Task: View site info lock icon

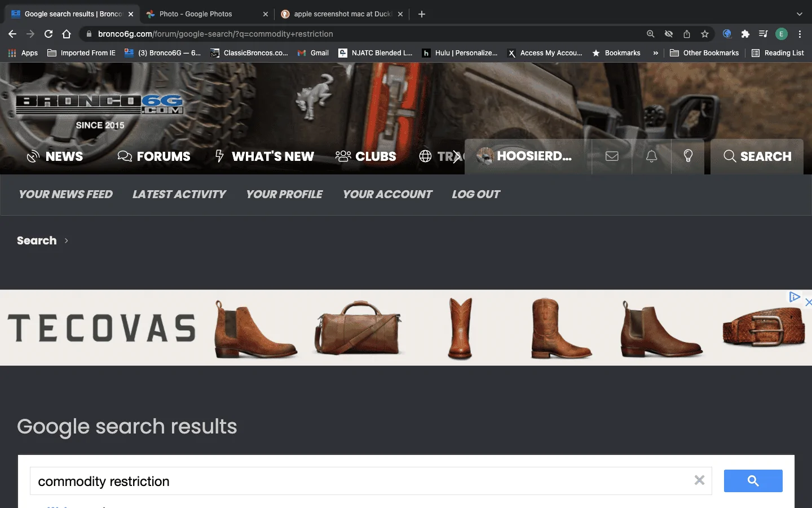Action: [89, 34]
